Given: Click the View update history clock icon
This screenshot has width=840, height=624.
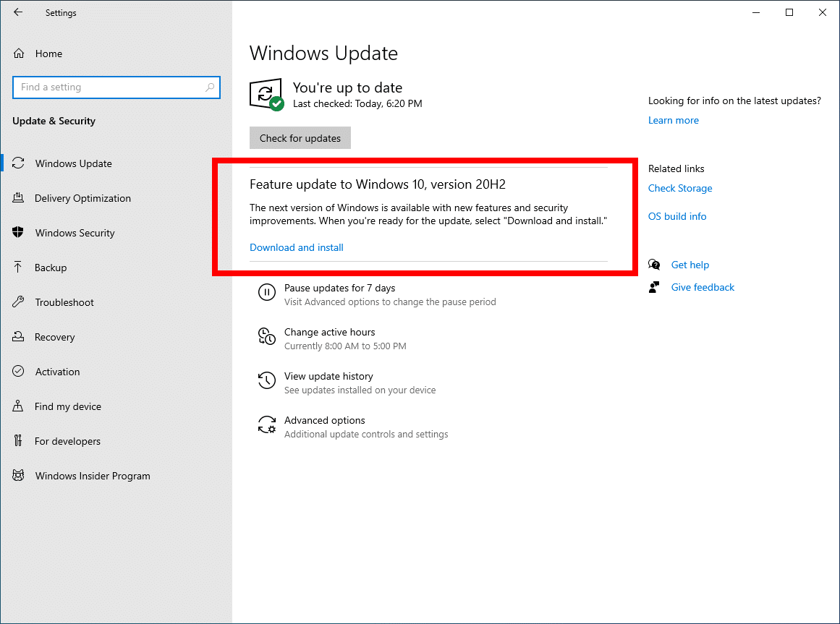Looking at the screenshot, I should click(267, 380).
